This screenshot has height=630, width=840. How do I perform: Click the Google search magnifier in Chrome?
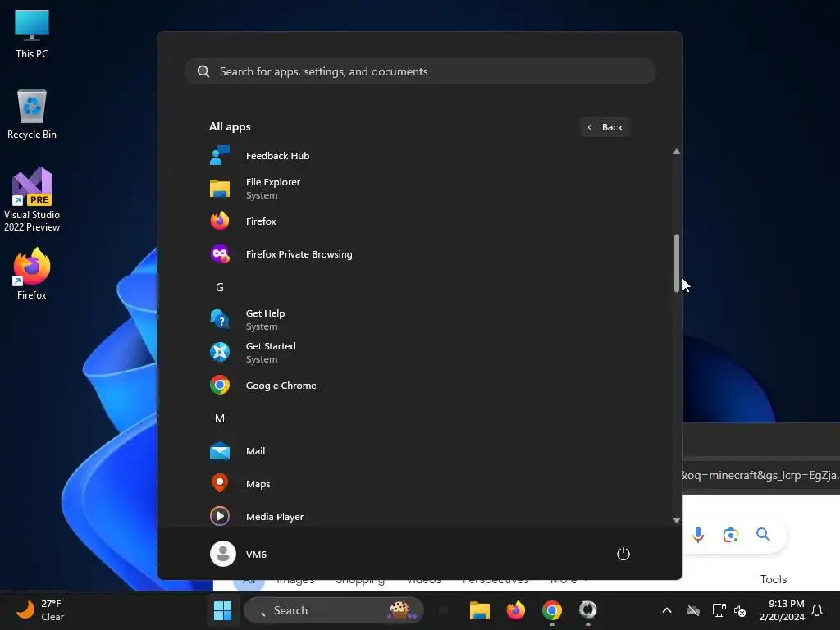(764, 535)
